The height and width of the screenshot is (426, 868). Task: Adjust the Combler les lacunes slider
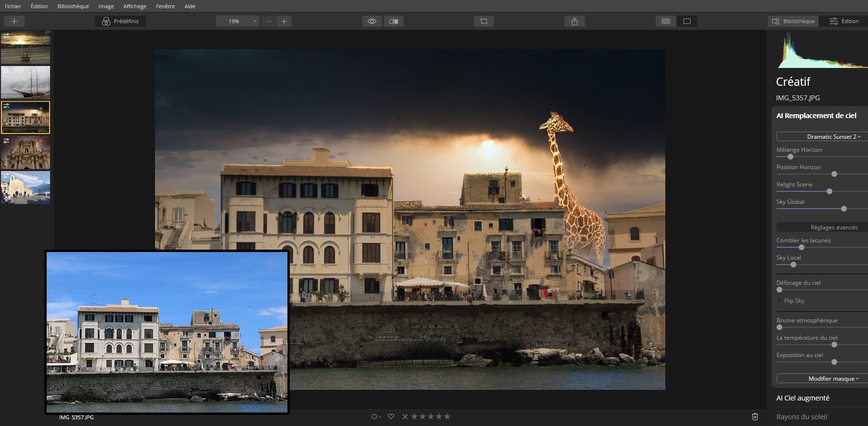pos(802,247)
